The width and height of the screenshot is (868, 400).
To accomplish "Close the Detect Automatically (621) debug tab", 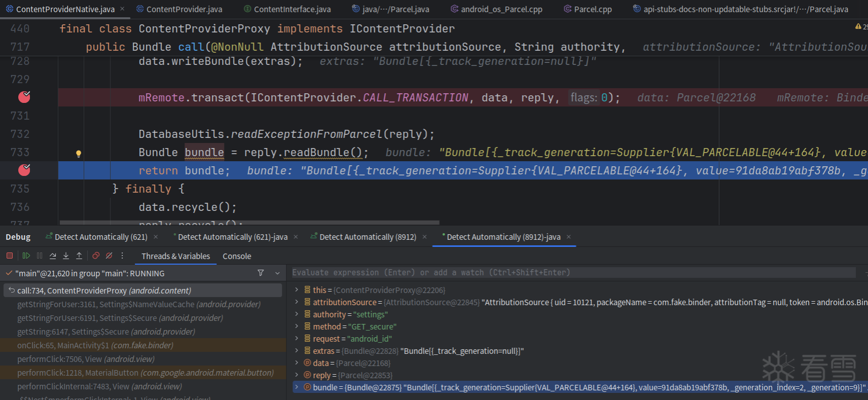I will [156, 237].
